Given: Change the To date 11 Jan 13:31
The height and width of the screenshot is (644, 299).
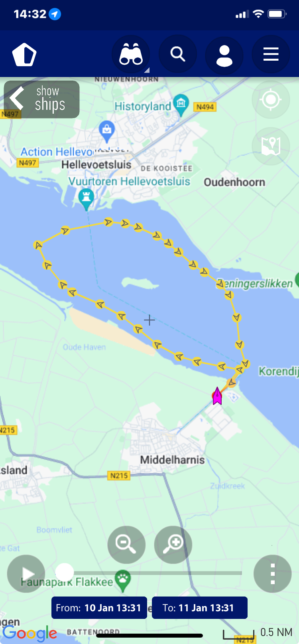Looking at the screenshot, I should 200,608.
